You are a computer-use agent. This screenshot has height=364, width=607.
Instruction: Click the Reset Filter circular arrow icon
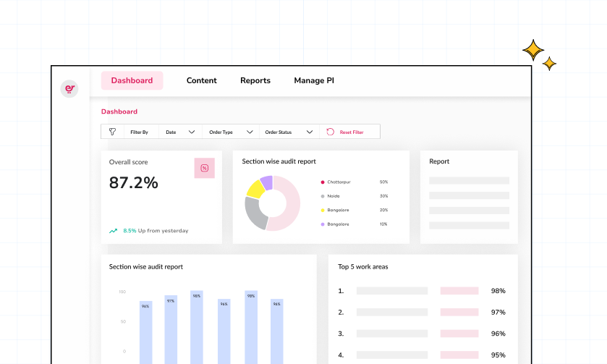point(330,132)
